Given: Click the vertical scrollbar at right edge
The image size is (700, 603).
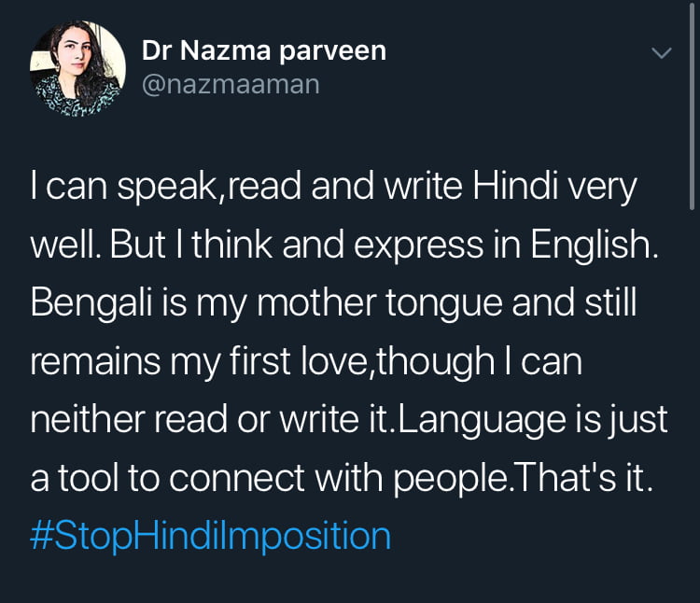Looking at the screenshot, I should pyautogui.click(x=692, y=103).
